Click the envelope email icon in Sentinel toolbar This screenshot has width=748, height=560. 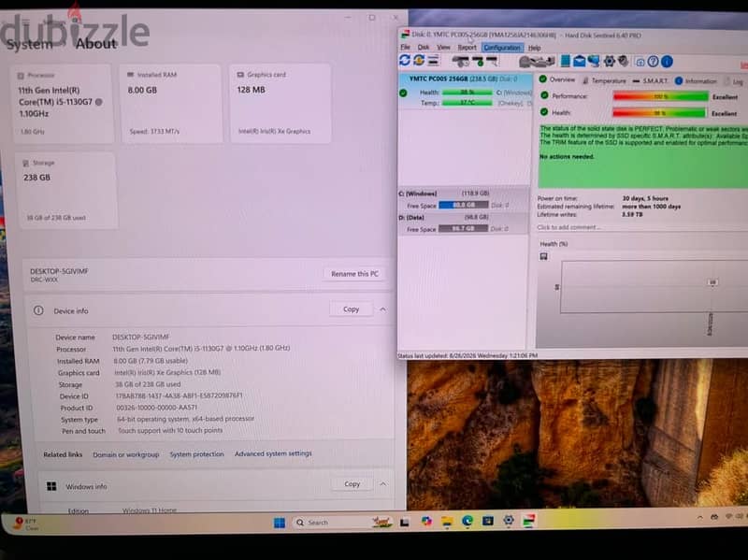(579, 61)
